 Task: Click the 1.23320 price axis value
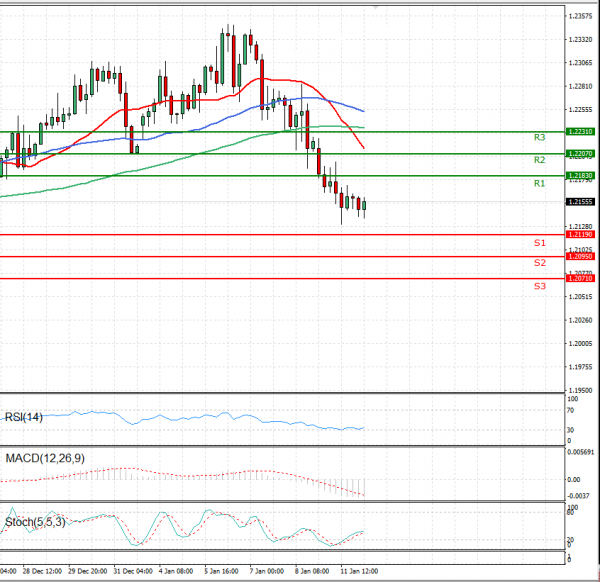click(580, 40)
